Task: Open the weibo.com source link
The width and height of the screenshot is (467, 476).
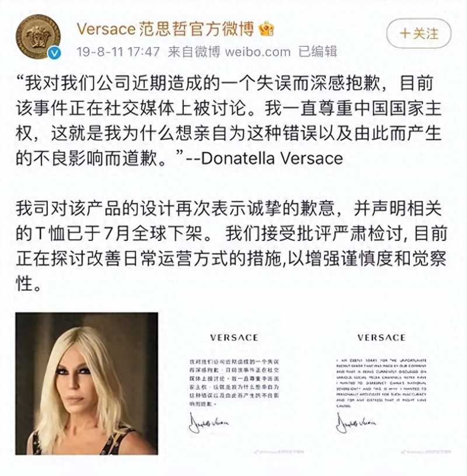Action: click(257, 52)
